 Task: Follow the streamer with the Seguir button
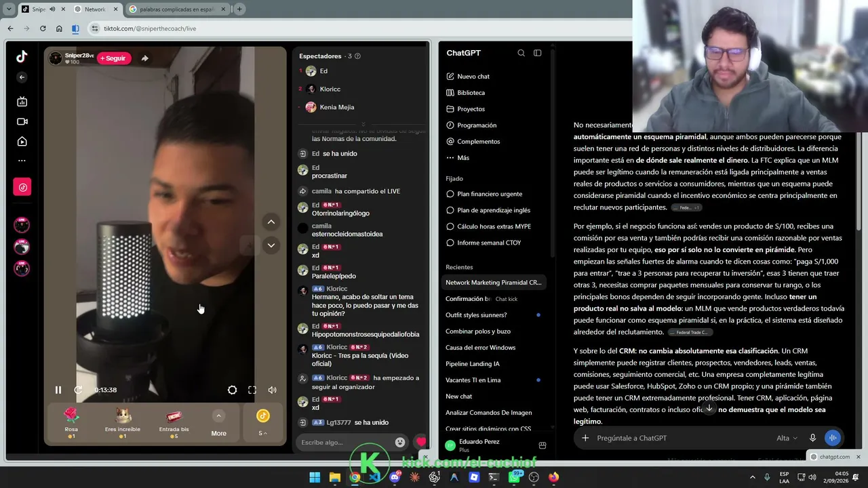113,58
